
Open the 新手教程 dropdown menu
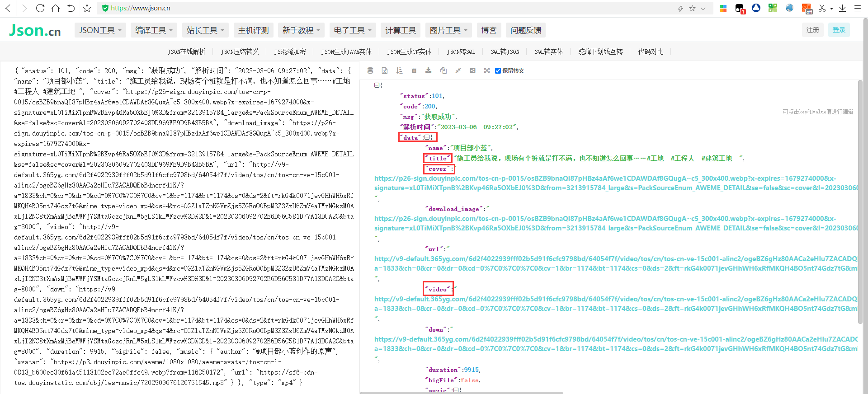[301, 30]
